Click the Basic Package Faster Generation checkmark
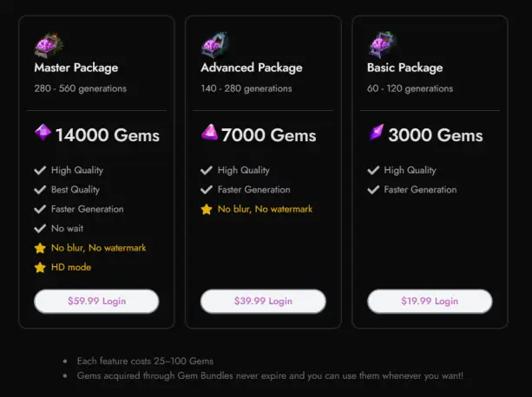Screen dimensions: 532x397 pyautogui.click(x=373, y=190)
